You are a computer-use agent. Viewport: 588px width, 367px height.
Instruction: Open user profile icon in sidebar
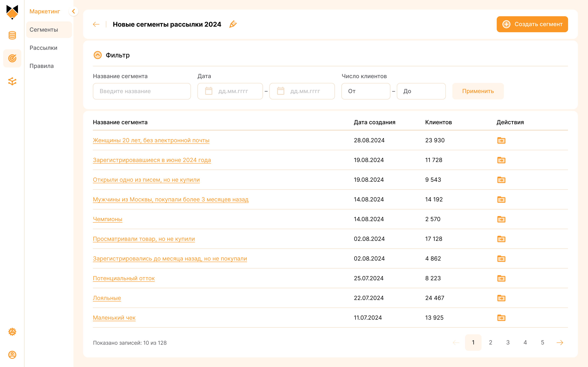point(12,355)
